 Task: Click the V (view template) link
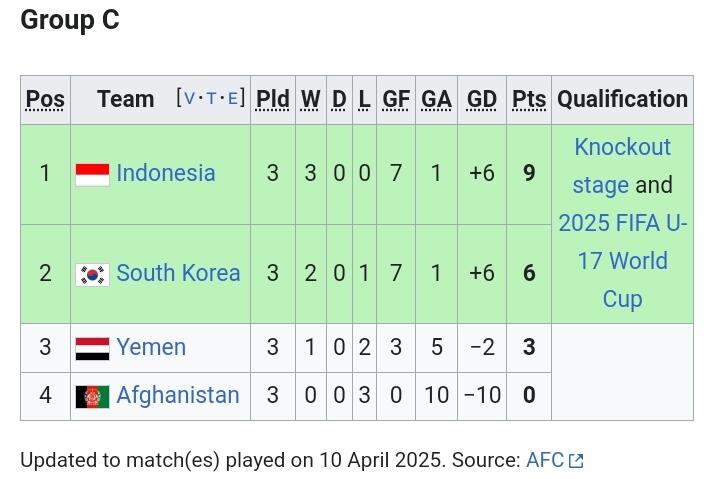(189, 98)
